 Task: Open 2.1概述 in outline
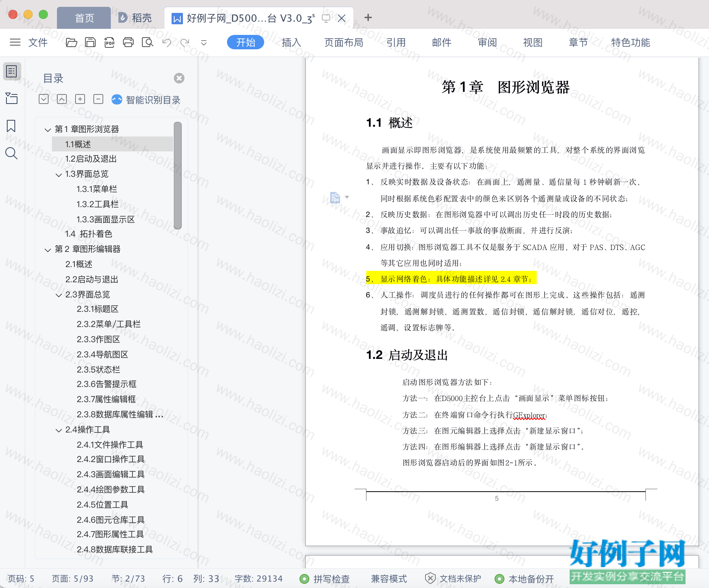click(79, 264)
